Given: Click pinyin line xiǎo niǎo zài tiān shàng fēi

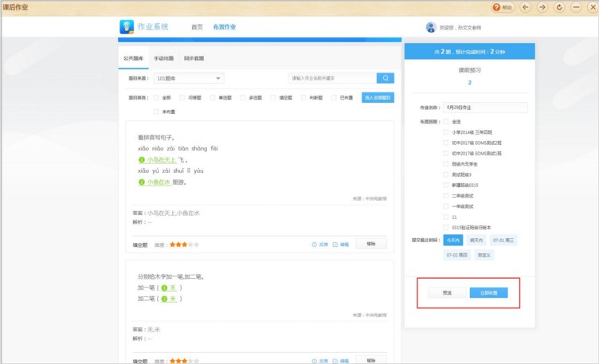Looking at the screenshot, I should (x=178, y=148).
